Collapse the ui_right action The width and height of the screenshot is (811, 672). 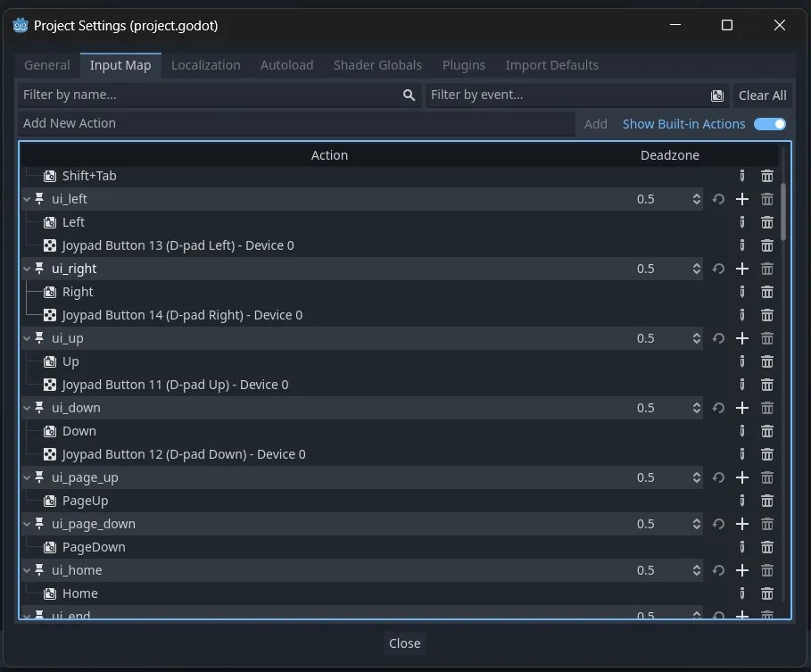tap(27, 269)
